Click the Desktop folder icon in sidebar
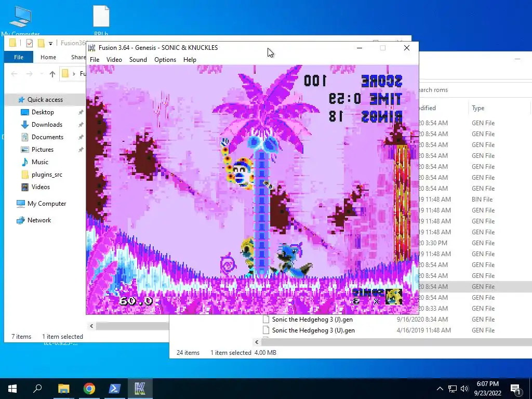532x399 pixels. pyautogui.click(x=25, y=112)
